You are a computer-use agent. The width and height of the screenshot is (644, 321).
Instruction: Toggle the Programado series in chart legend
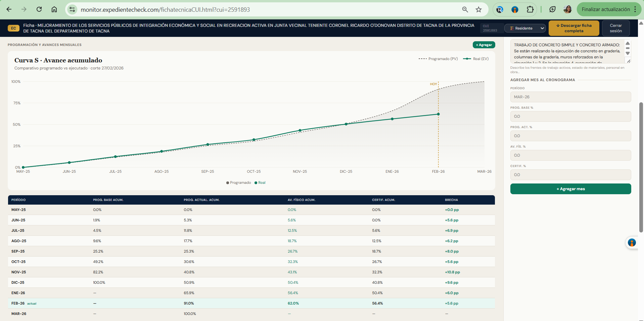238,183
